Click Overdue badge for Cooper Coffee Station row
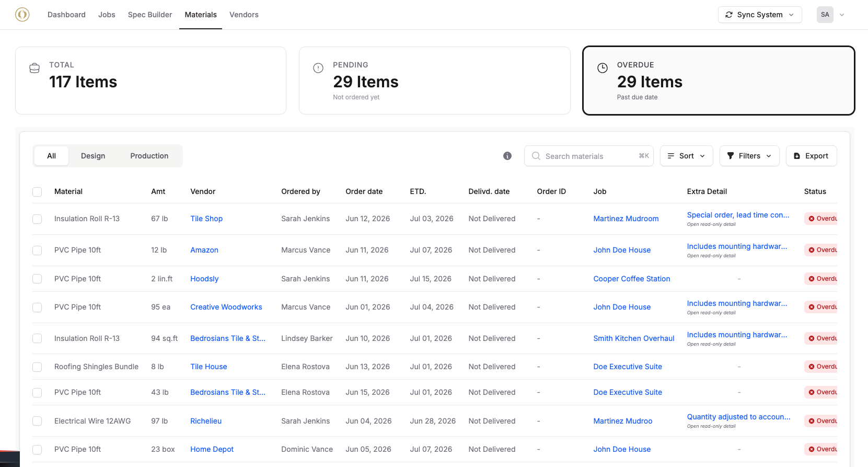868x467 pixels. pyautogui.click(x=821, y=279)
